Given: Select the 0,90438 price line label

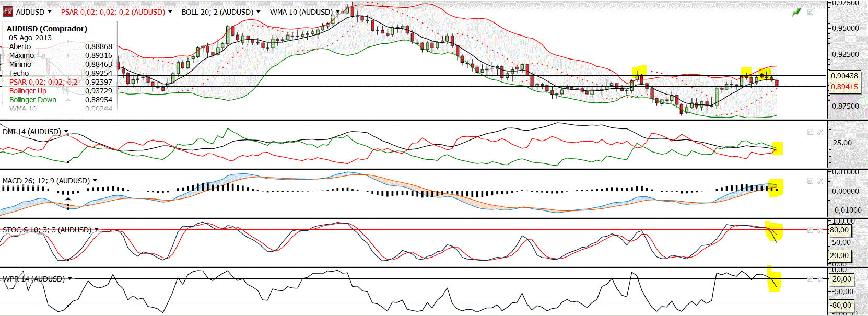Looking at the screenshot, I should pos(844,76).
